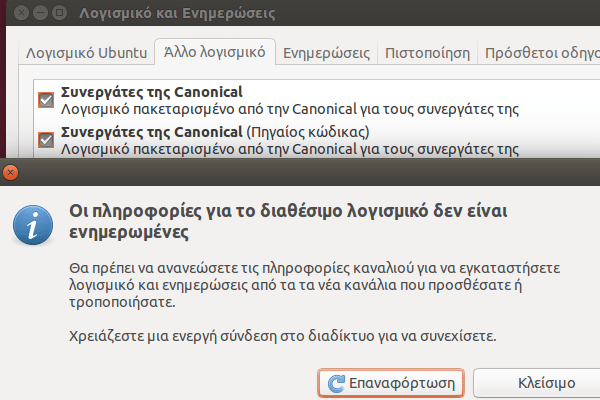Screen dimensions: 600x400
Task: Click the Επαναφόρτωση reload button
Action: click(391, 383)
